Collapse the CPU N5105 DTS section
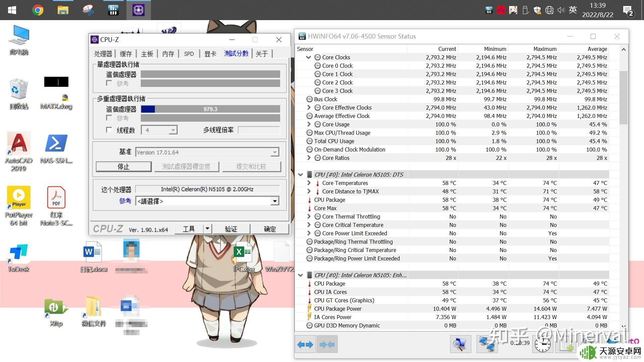644x362 pixels. point(301,175)
